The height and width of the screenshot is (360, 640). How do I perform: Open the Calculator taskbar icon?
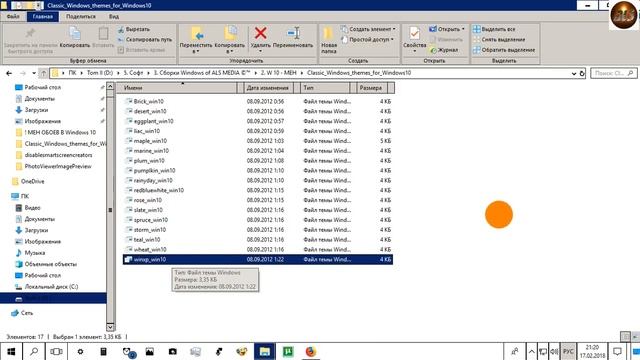pyautogui.click(x=103, y=351)
